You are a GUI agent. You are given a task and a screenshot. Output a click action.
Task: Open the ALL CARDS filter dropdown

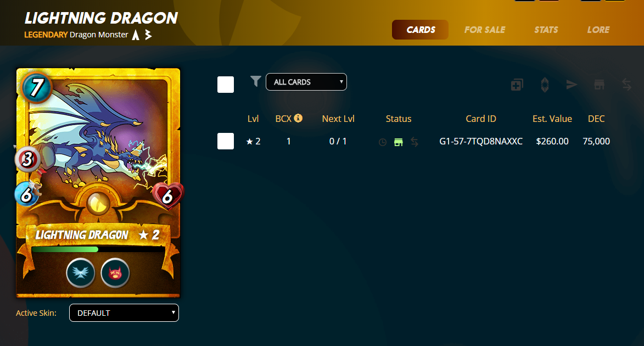click(x=306, y=82)
